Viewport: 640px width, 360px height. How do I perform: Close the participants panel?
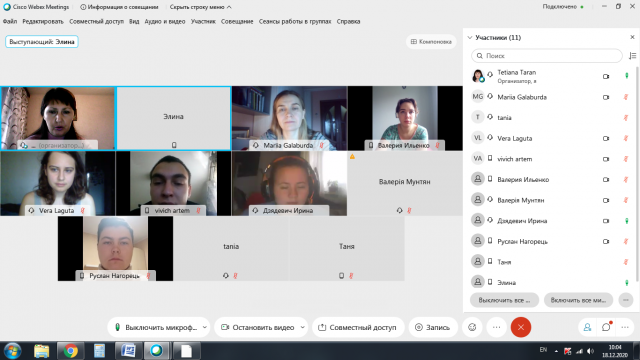pos(632,37)
